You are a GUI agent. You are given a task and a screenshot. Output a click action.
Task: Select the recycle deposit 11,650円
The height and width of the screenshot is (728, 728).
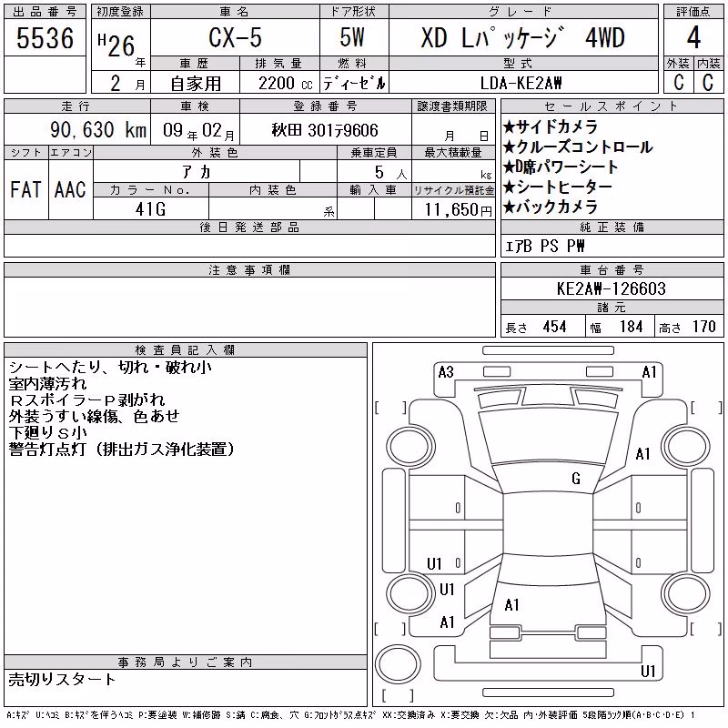pos(459,210)
